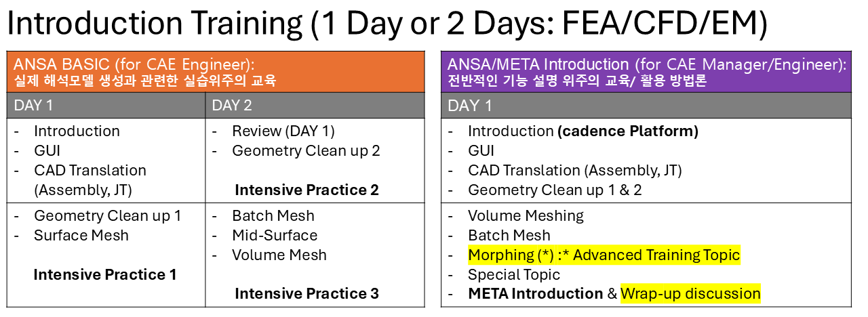Screen dimensions: 868x317
Task: Click "Geometry Clean up 1 & 2" line
Action: (x=555, y=190)
